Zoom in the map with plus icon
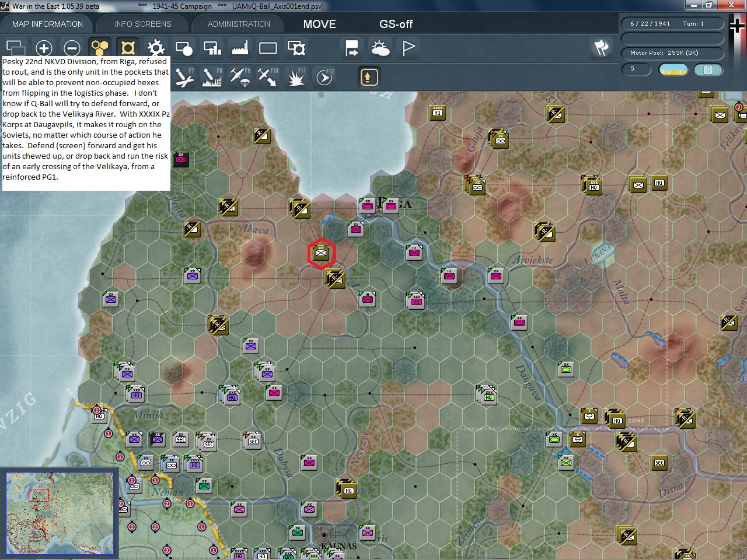This screenshot has height=560, width=747. click(x=44, y=48)
